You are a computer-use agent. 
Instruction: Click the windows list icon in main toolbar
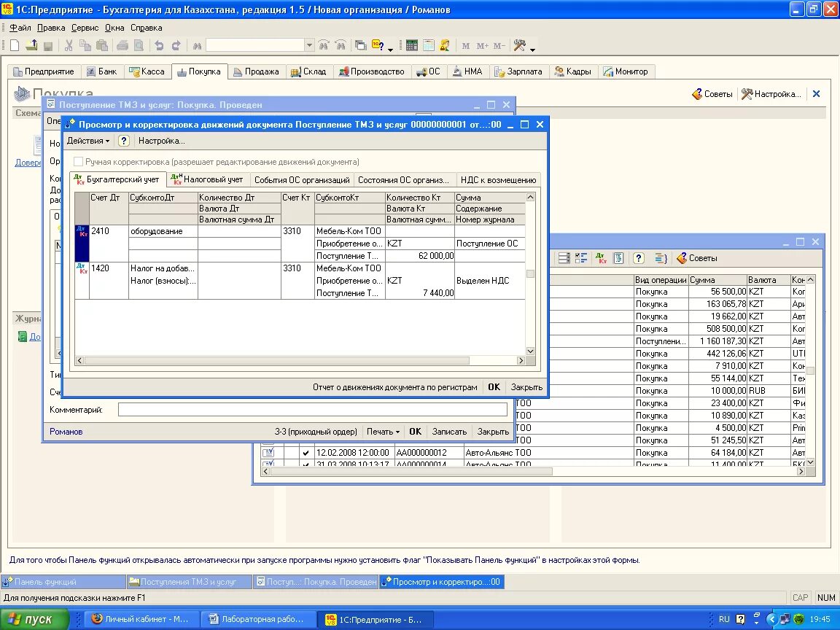pyautogui.click(x=360, y=45)
